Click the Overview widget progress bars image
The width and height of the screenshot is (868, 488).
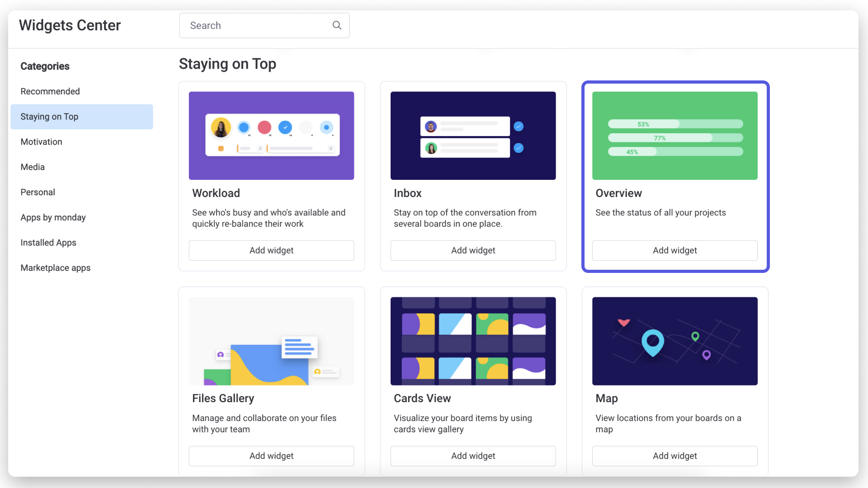point(675,136)
